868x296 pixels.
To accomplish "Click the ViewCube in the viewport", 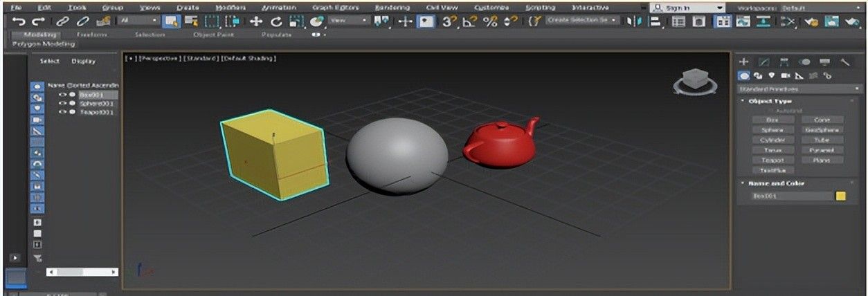I will pyautogui.click(x=695, y=82).
